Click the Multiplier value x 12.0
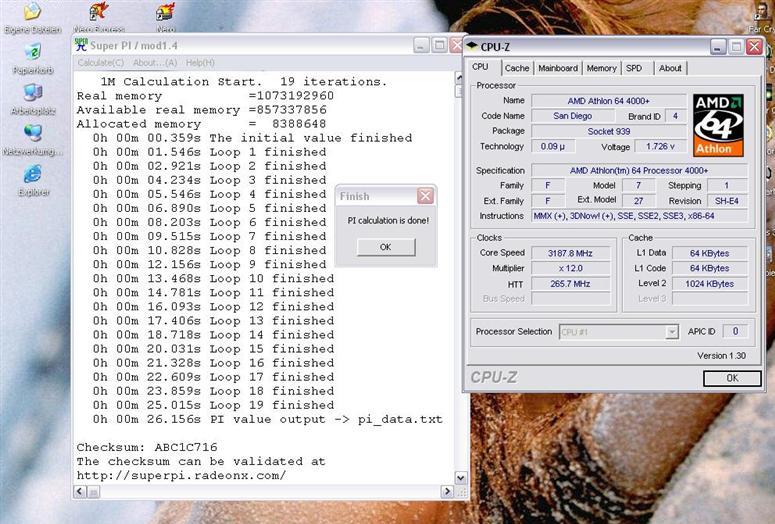775x524 pixels. (x=570, y=268)
